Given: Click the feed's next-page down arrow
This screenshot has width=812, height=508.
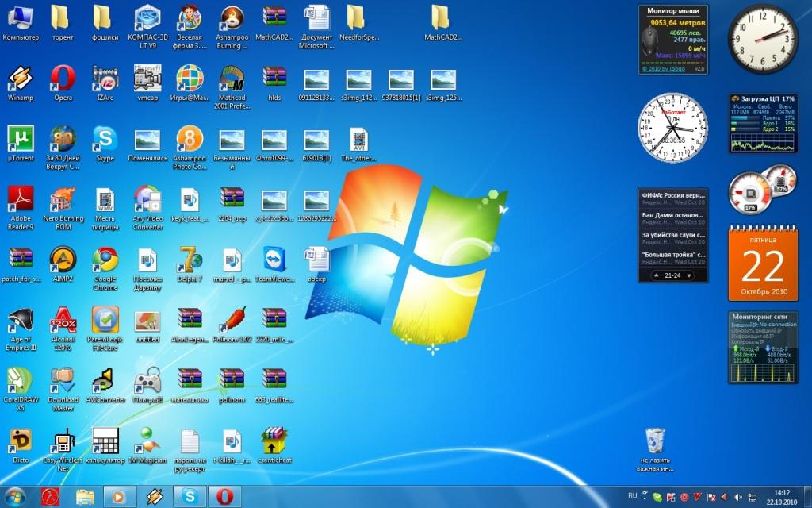Looking at the screenshot, I should coord(689,275).
